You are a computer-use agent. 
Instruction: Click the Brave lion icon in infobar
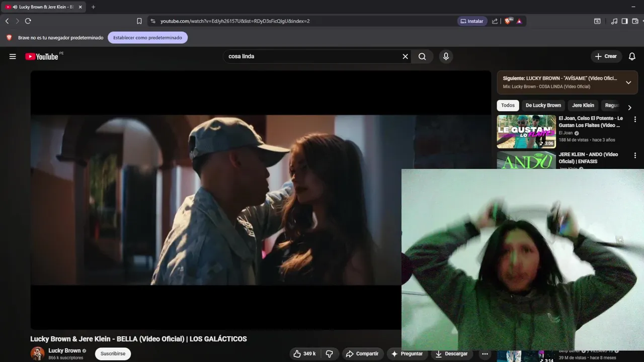9,38
